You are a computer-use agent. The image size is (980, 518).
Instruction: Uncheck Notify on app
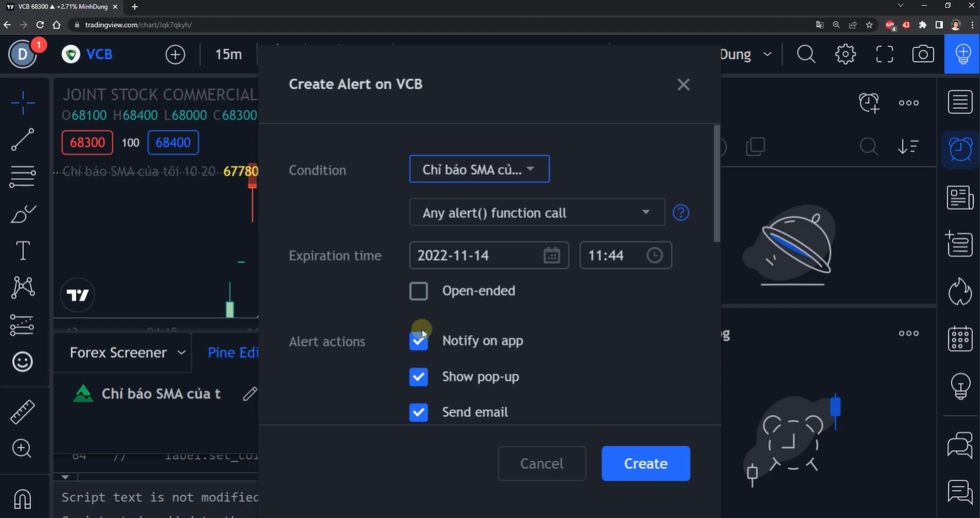tap(419, 342)
